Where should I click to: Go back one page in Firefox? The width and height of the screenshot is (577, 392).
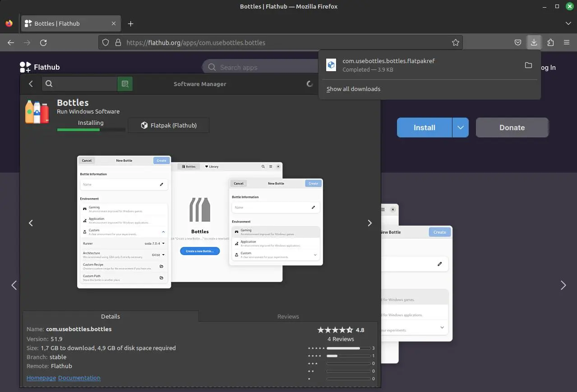pyautogui.click(x=11, y=42)
